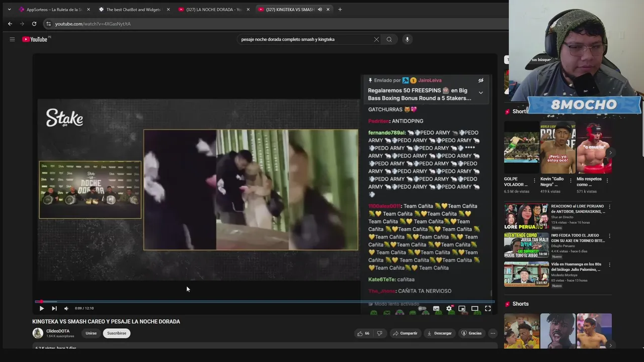Open options for Kevin Gallo Negro short
644x362 pixels.
(x=571, y=180)
